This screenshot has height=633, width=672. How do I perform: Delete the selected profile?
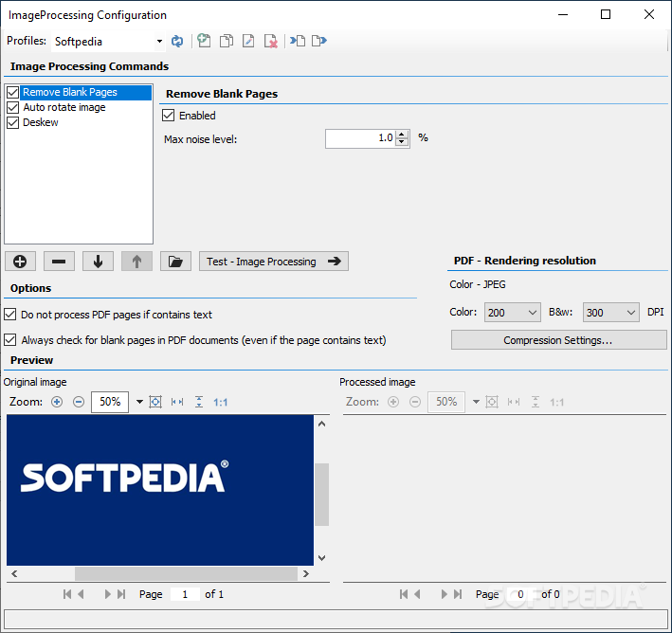tap(271, 41)
